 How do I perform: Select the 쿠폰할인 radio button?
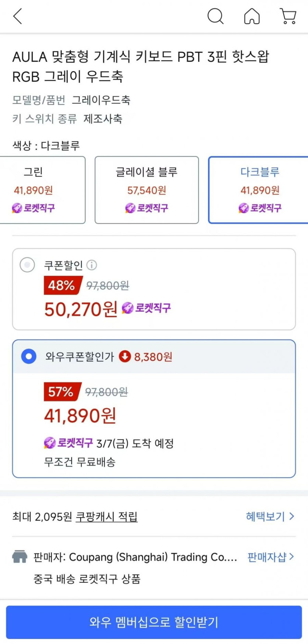(27, 265)
